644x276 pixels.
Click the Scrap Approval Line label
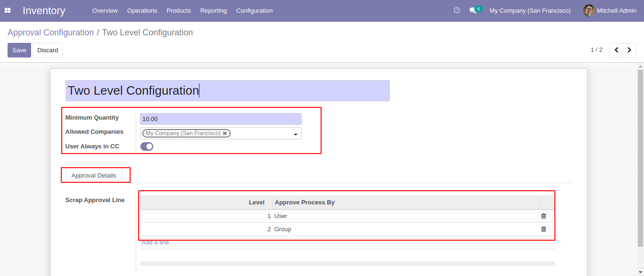click(95, 200)
